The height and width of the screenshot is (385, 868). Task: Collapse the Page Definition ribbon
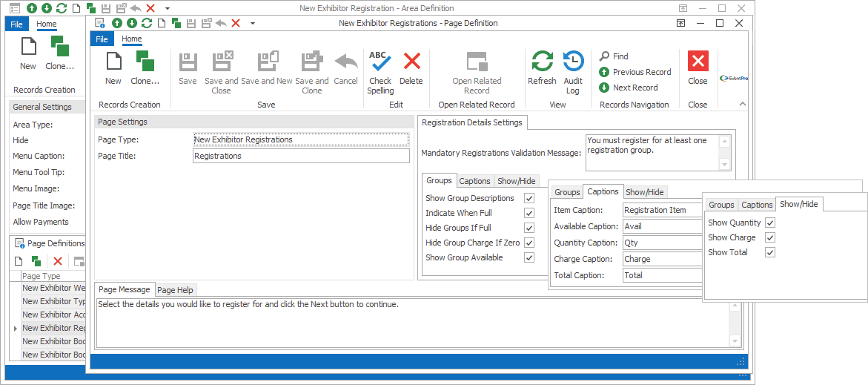tap(742, 104)
